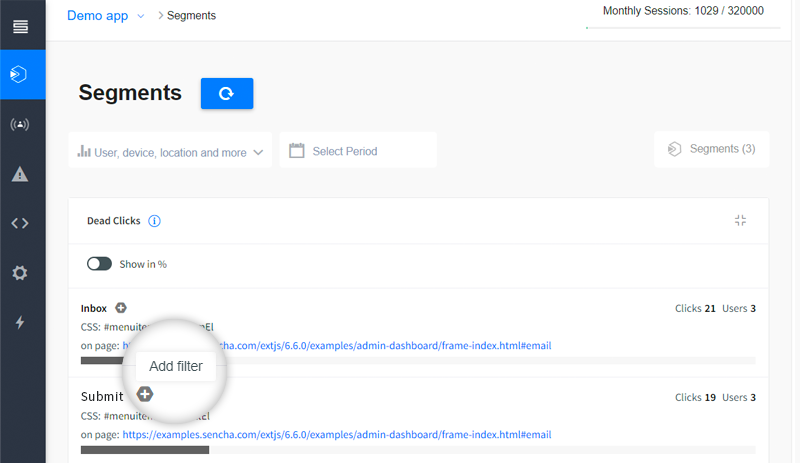The image size is (800, 463).
Task: Click the Segments breadcrumb text
Action: [x=191, y=16]
